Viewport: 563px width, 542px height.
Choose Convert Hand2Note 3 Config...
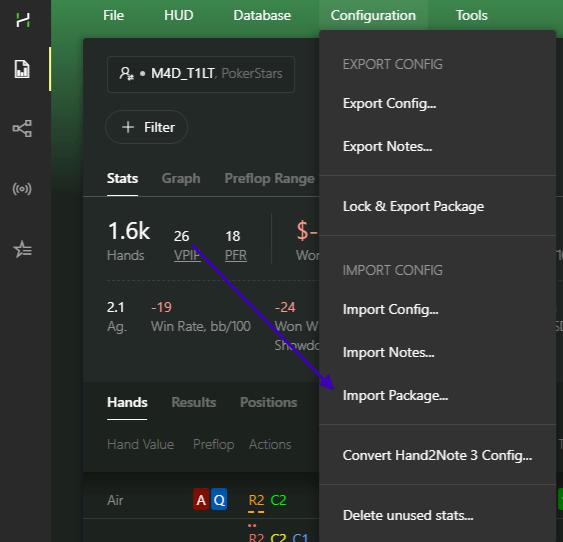point(437,455)
